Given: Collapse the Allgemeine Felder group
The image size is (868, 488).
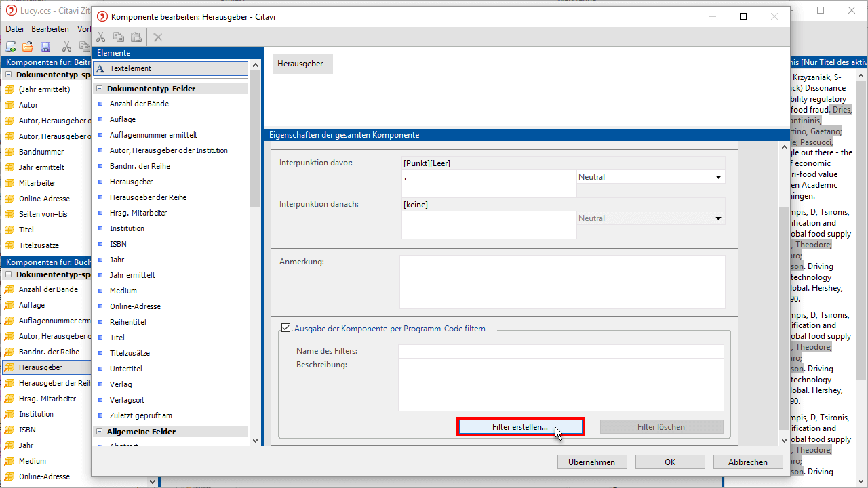Looking at the screenshot, I should 99,432.
